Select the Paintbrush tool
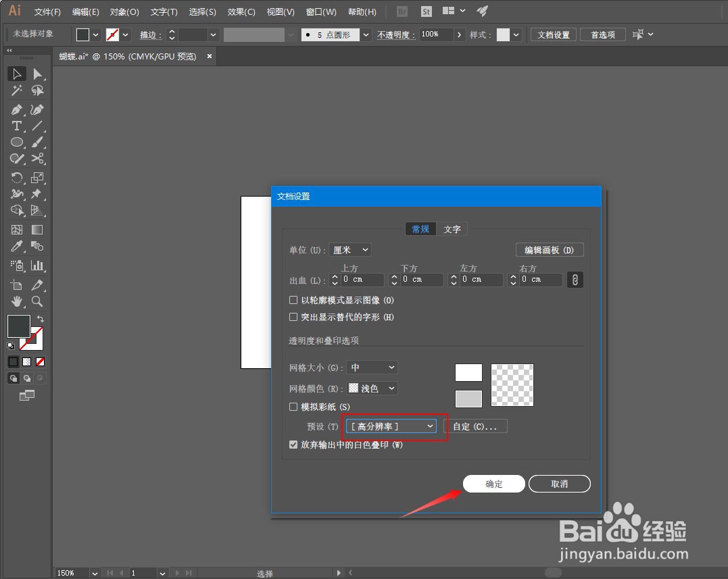 click(37, 143)
